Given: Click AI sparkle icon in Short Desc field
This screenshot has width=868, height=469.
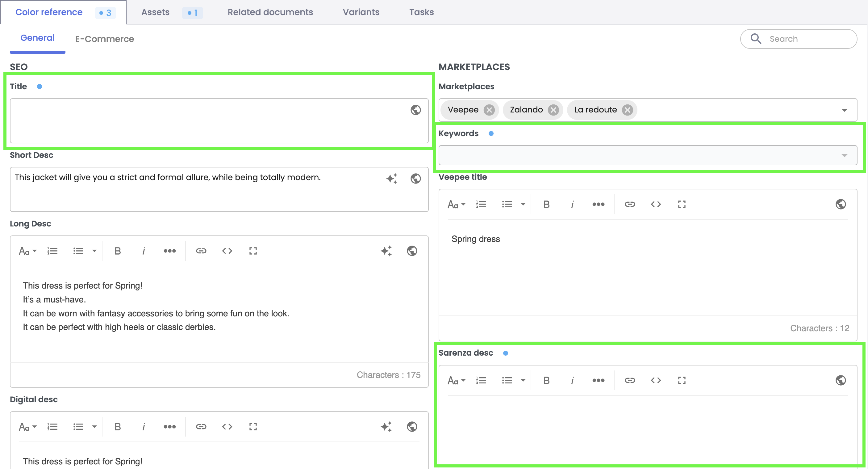Looking at the screenshot, I should [x=391, y=178].
